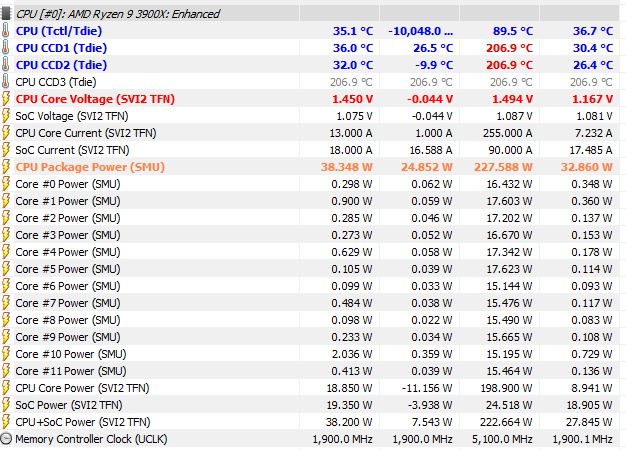Select the CPU (Tctl/Tdie) sensor label

pos(59,31)
